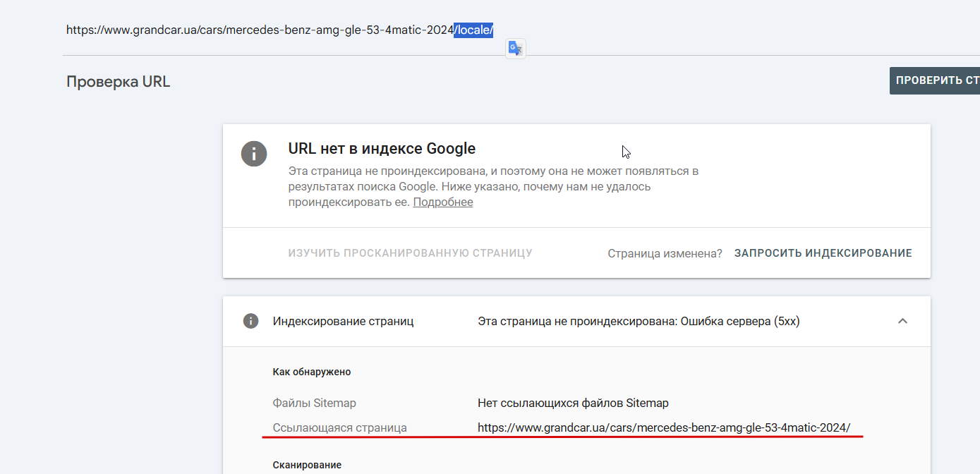Click the info icon beside 'Индексирование страниц'

250,321
